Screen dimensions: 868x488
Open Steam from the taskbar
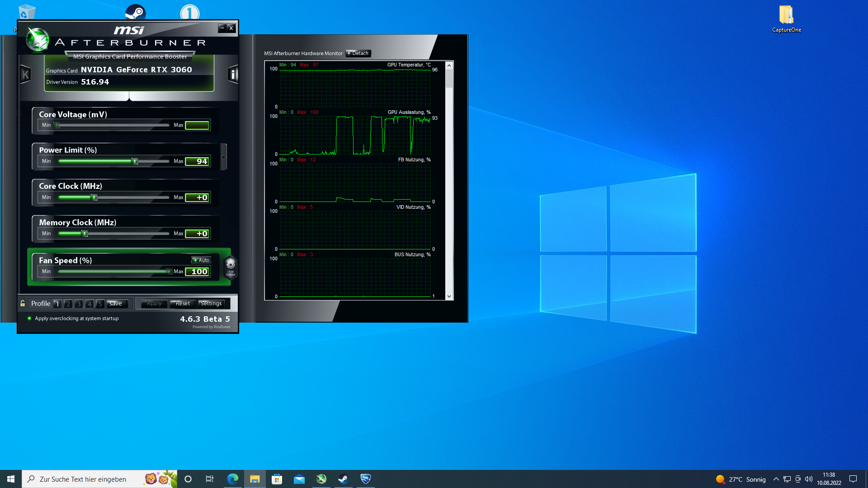coord(344,479)
